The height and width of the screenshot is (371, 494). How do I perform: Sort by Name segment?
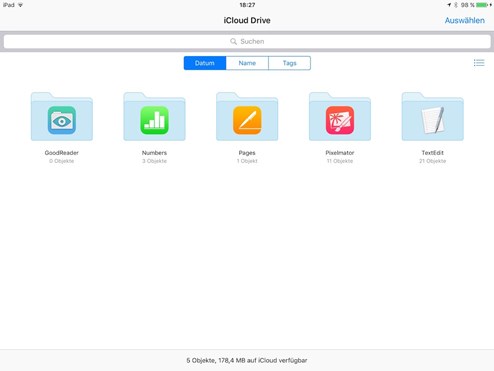coord(247,63)
